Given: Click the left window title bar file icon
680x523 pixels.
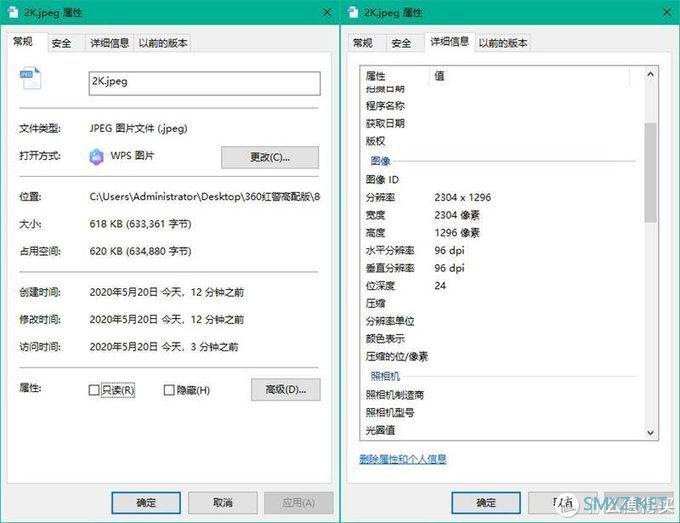Looking at the screenshot, I should tap(13, 12).
